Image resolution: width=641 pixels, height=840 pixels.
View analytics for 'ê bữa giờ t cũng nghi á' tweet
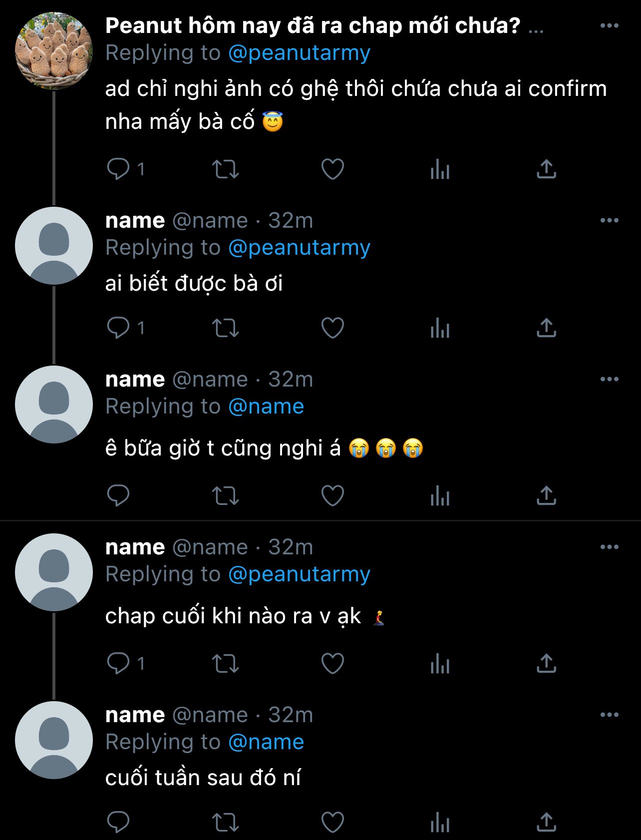tap(440, 496)
